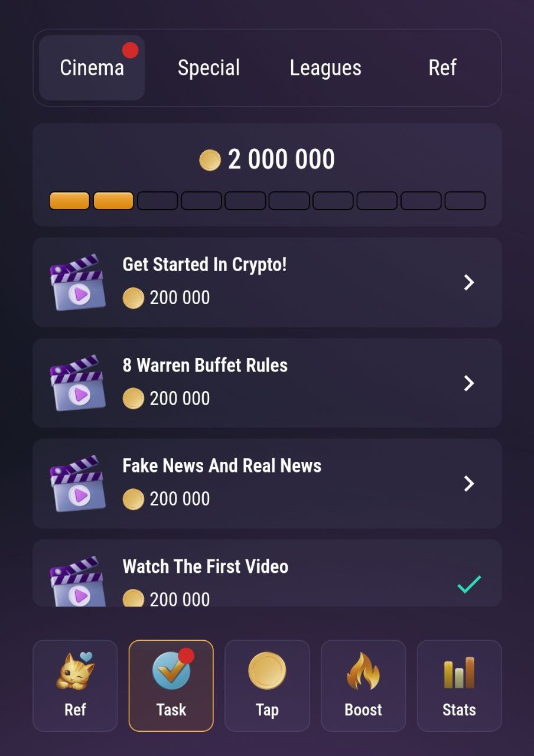
Task: Click the red notification dot on Cinema
Action: [x=131, y=50]
